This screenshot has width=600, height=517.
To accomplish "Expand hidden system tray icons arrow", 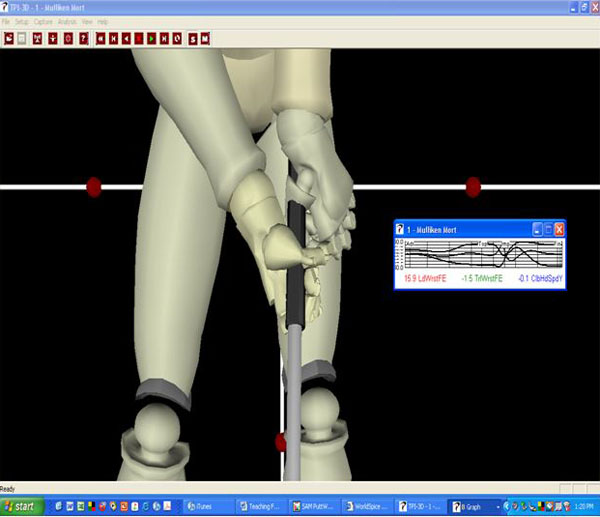I will [x=507, y=507].
